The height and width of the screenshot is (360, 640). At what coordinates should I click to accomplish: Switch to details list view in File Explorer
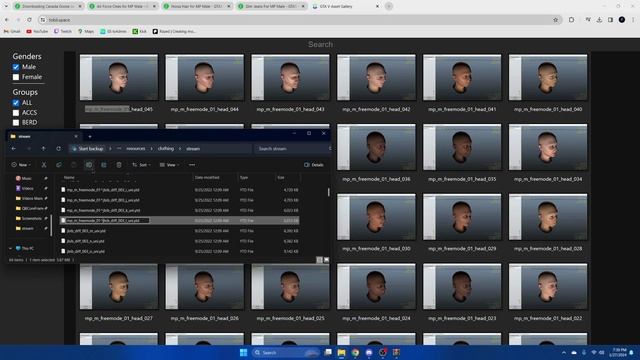(x=320, y=260)
